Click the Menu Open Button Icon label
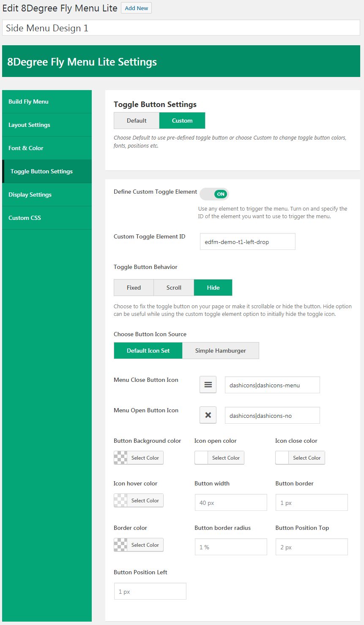Image resolution: width=364 pixels, height=625 pixels. 146,410
